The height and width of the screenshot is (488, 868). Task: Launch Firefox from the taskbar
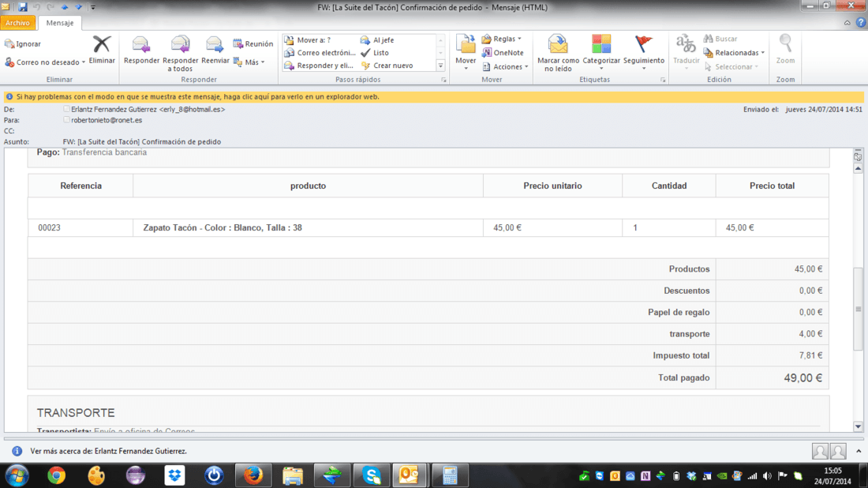[x=253, y=475]
